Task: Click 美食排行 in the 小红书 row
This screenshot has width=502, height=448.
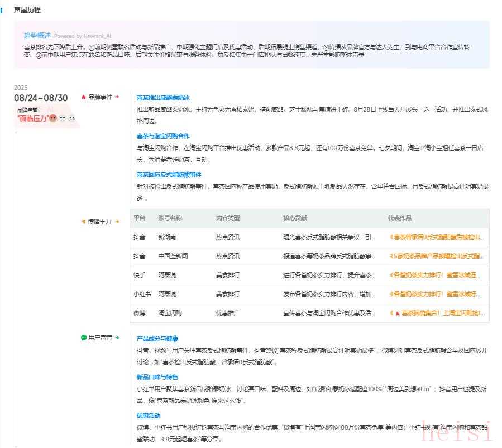Action: (x=228, y=294)
